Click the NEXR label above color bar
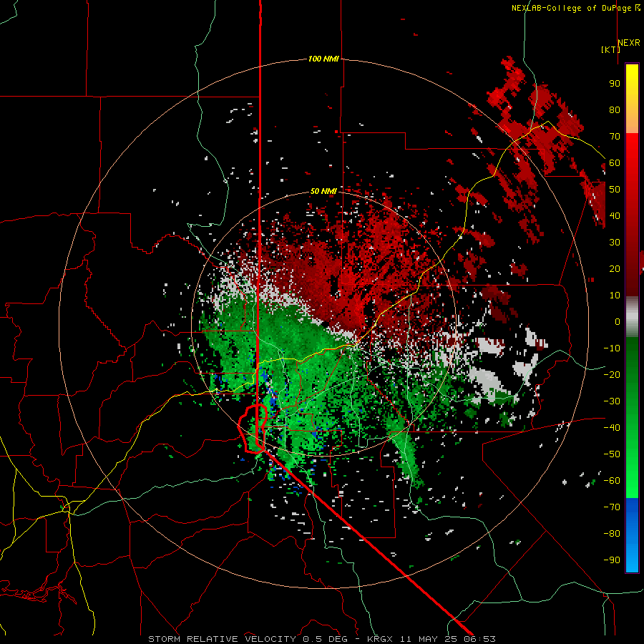The width and height of the screenshot is (644, 644). (629, 43)
